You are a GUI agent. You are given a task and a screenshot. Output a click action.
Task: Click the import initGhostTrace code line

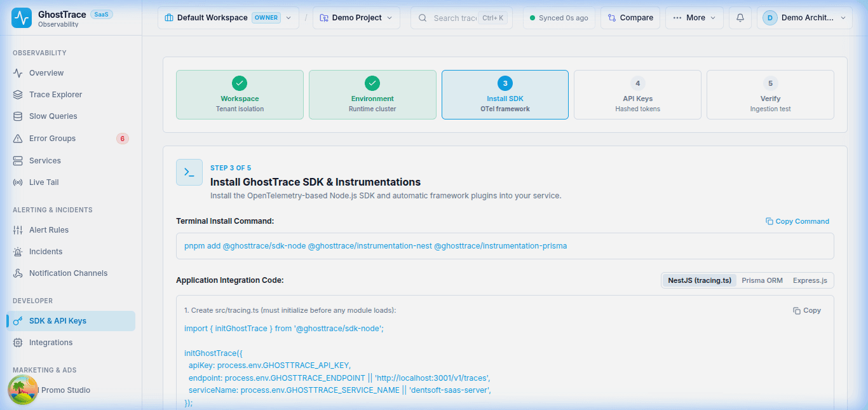point(284,329)
